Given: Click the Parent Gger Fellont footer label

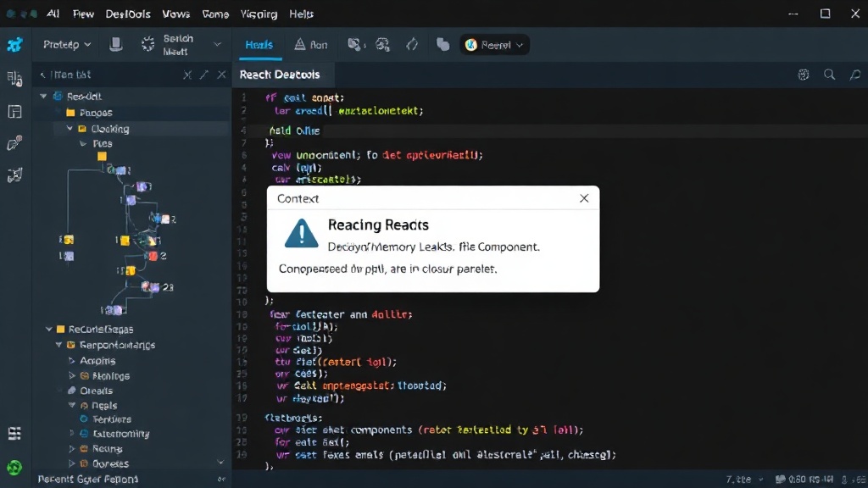Looking at the screenshot, I should click(x=88, y=480).
